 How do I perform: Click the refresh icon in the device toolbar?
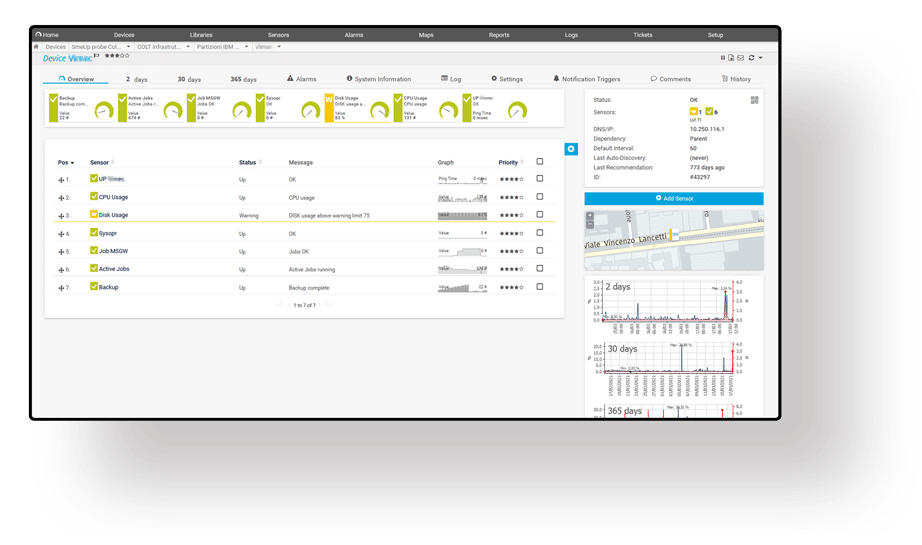[x=751, y=58]
